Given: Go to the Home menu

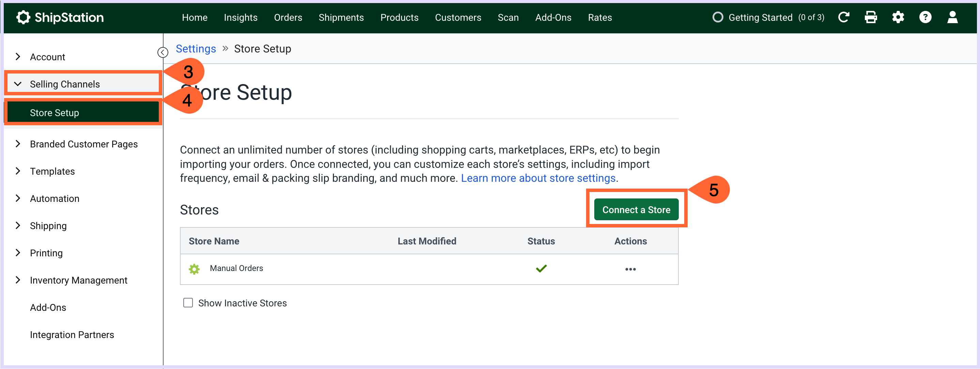Looking at the screenshot, I should pyautogui.click(x=195, y=17).
